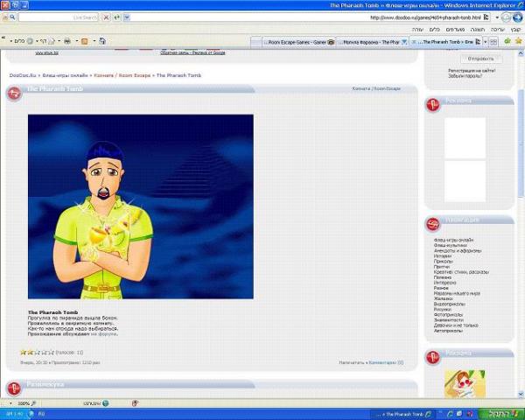This screenshot has width=525, height=420.
Task: Expand the Print options dropdown arrow
Action: pyautogui.click(x=59, y=41)
